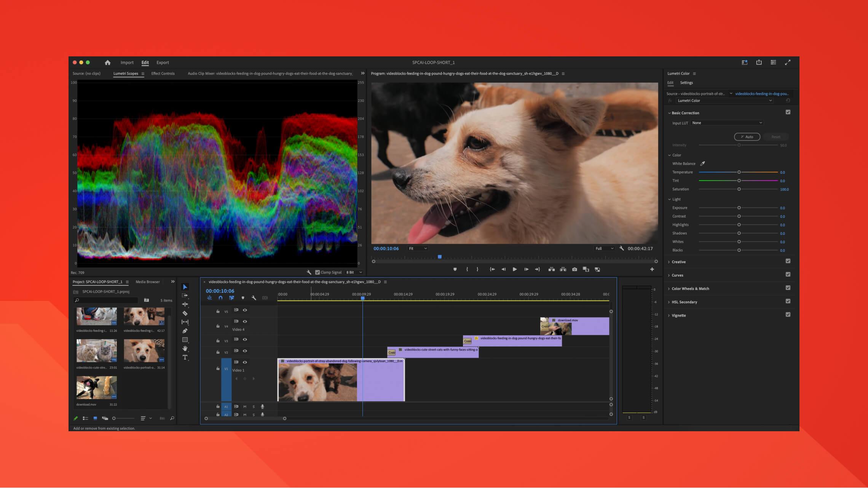Click the Auto button
This screenshot has width=868, height=488.
(x=747, y=137)
